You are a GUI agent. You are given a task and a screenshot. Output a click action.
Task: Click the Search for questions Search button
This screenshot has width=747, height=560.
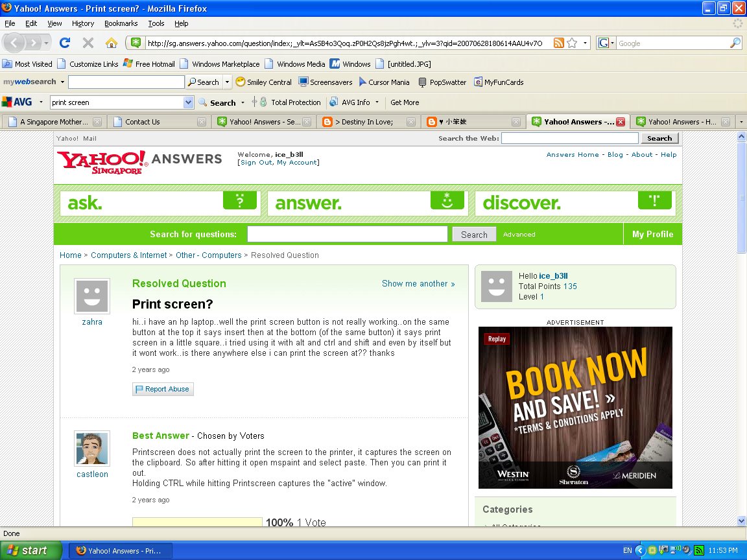point(474,234)
